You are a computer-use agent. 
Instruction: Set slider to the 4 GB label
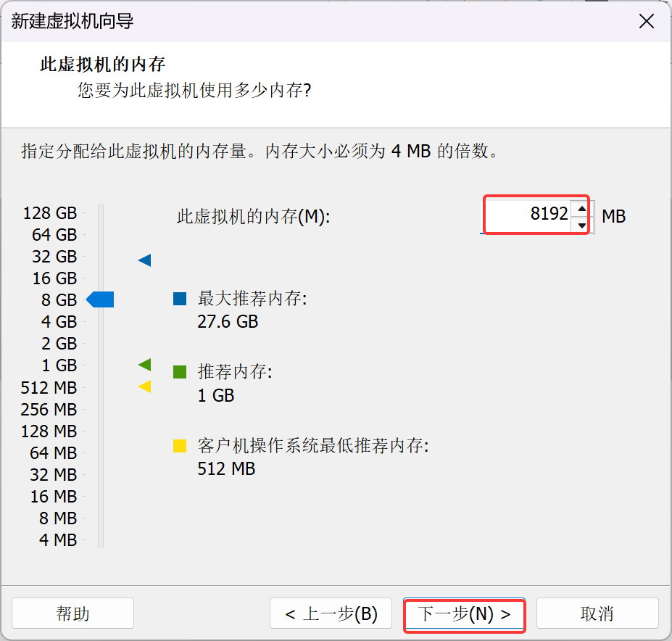[x=59, y=322]
